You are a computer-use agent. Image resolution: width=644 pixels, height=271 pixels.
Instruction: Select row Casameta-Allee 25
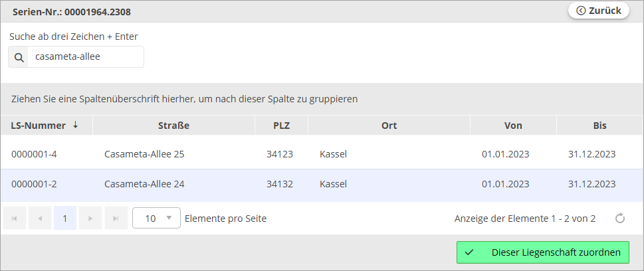point(144,154)
